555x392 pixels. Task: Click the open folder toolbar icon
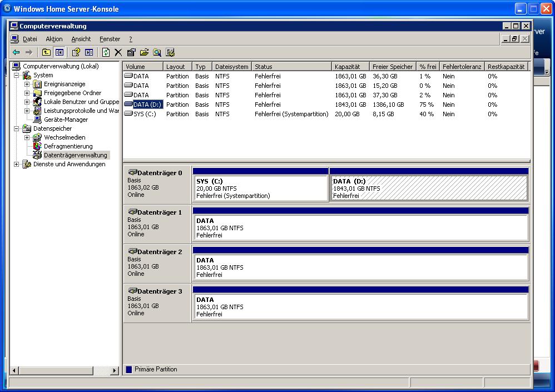(x=144, y=52)
